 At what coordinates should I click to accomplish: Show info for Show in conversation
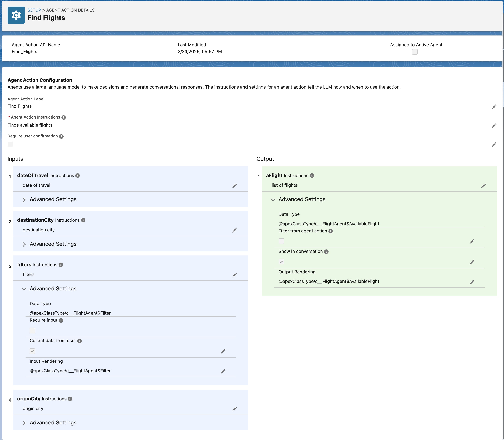pos(326,252)
